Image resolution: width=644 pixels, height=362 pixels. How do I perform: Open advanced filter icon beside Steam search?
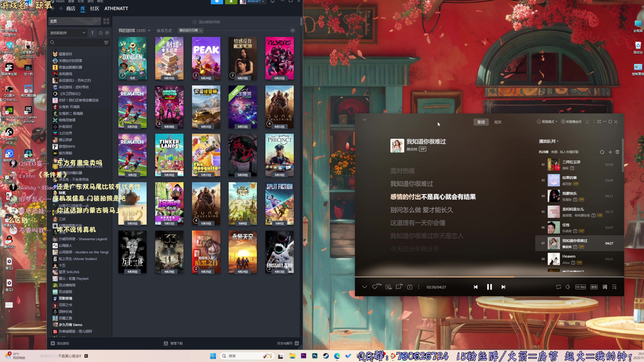click(106, 42)
